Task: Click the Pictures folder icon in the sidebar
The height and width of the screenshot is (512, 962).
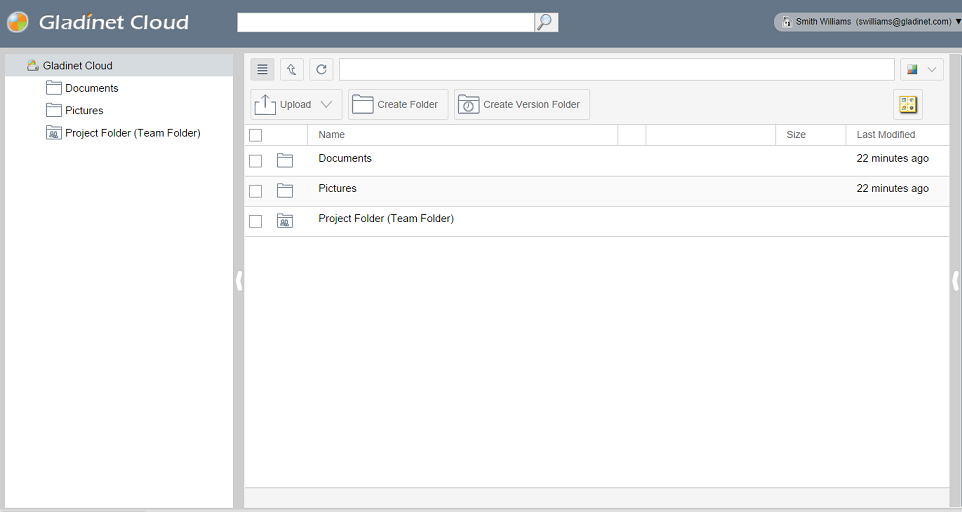Action: coord(54,110)
